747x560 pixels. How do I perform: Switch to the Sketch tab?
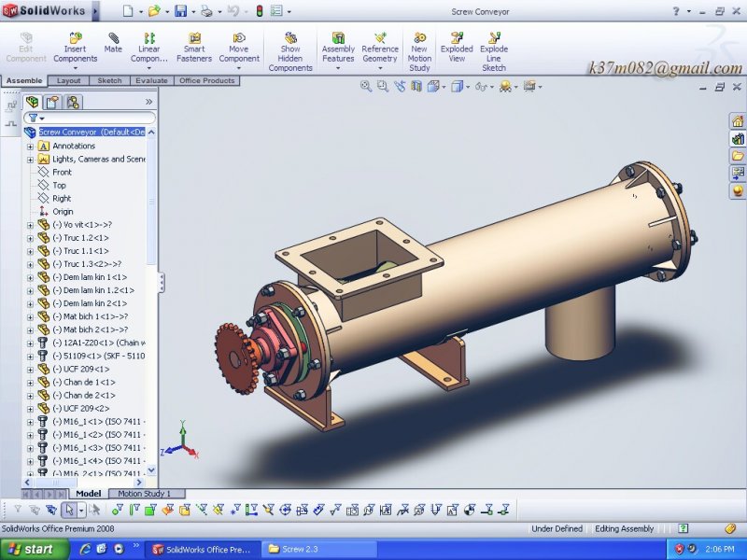click(109, 80)
